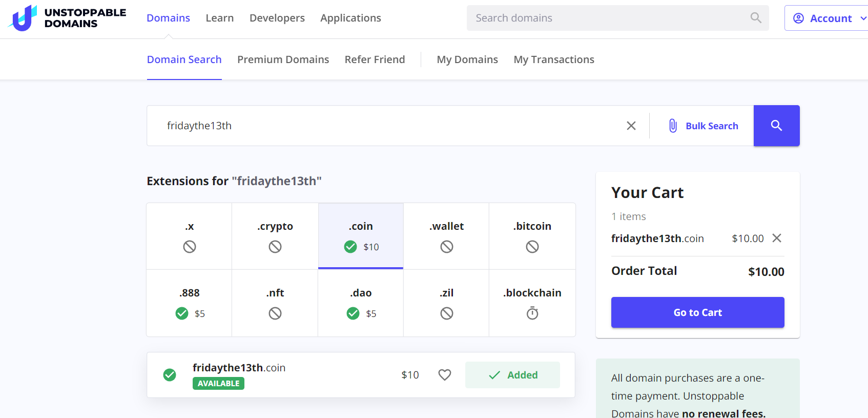Select the .nft extension tile
This screenshot has height=418, width=868.
[275, 303]
